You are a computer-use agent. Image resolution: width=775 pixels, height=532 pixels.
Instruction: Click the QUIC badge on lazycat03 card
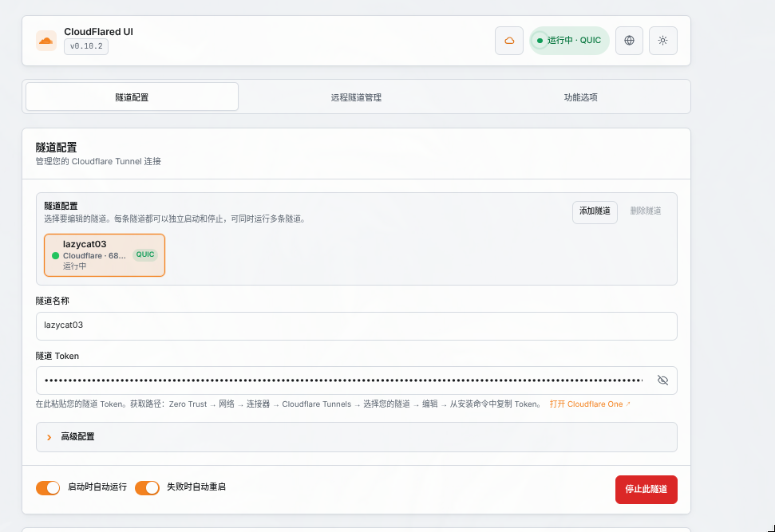click(145, 254)
